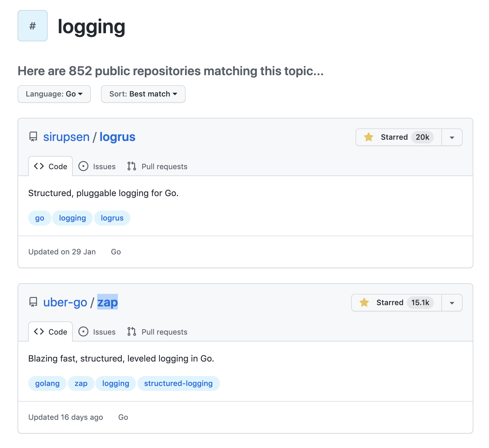
Task: Click the repository icon next to sirupsen
Action: (33, 137)
